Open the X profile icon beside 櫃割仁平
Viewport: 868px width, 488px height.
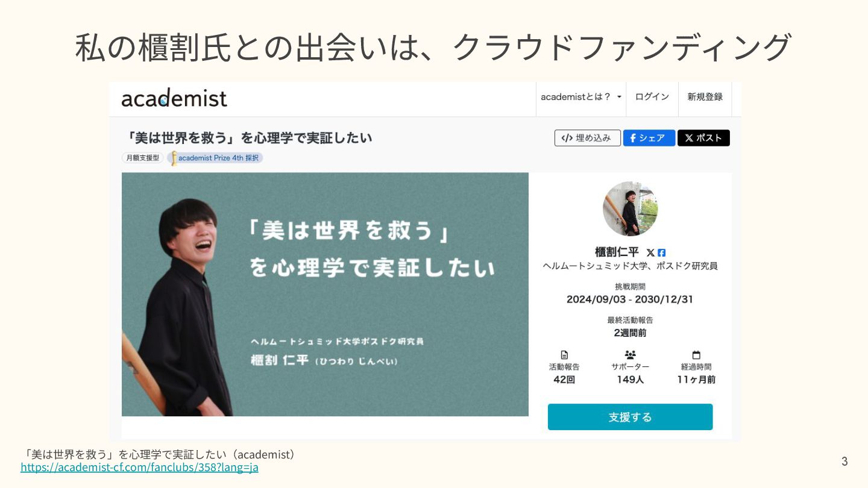tap(650, 252)
